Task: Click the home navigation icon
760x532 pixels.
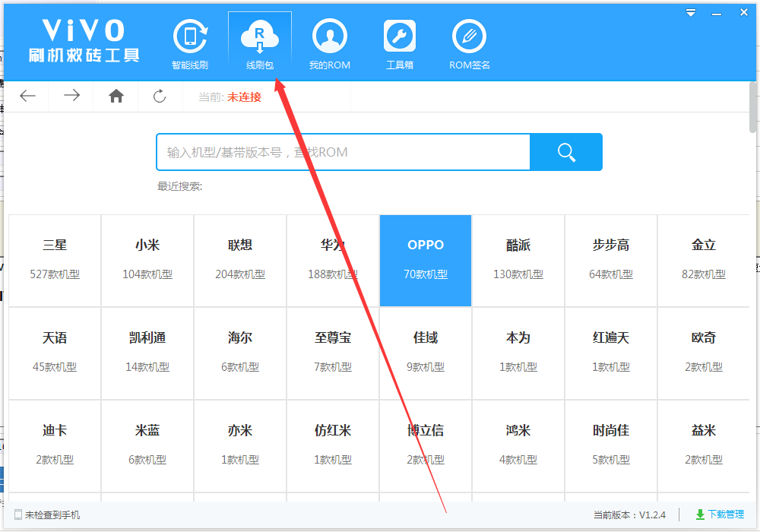Action: tap(116, 97)
